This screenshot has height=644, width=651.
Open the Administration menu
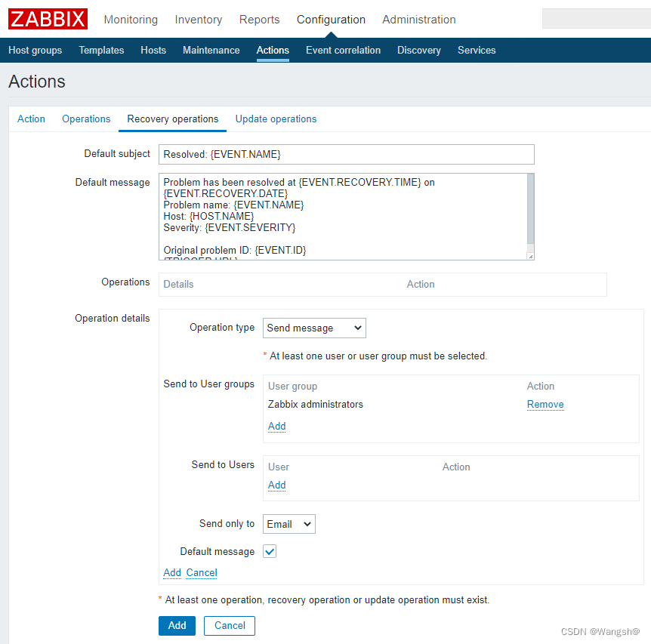pos(418,20)
